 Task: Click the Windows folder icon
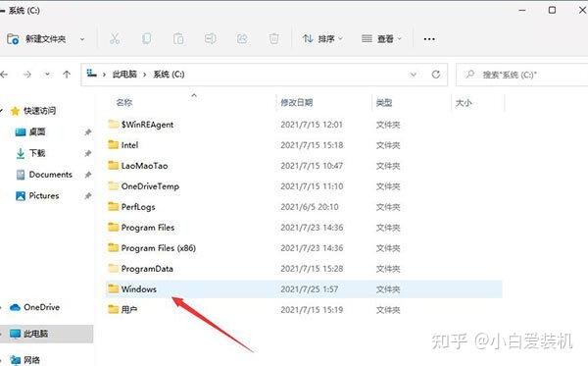click(x=114, y=288)
